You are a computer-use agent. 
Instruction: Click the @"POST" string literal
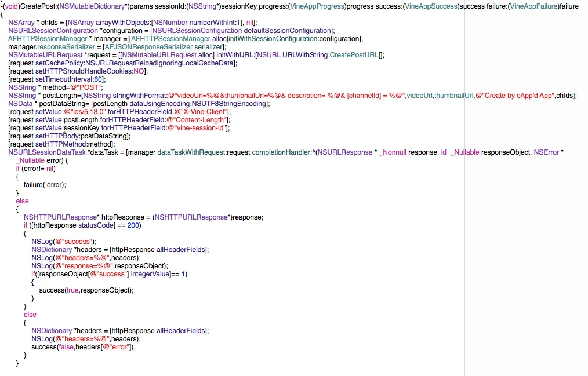pos(86,87)
